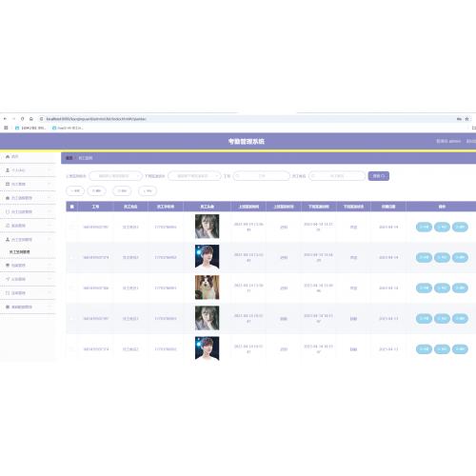476x476 pixels.
Task: Reload the page with the refresh icon
Action: coord(22,119)
